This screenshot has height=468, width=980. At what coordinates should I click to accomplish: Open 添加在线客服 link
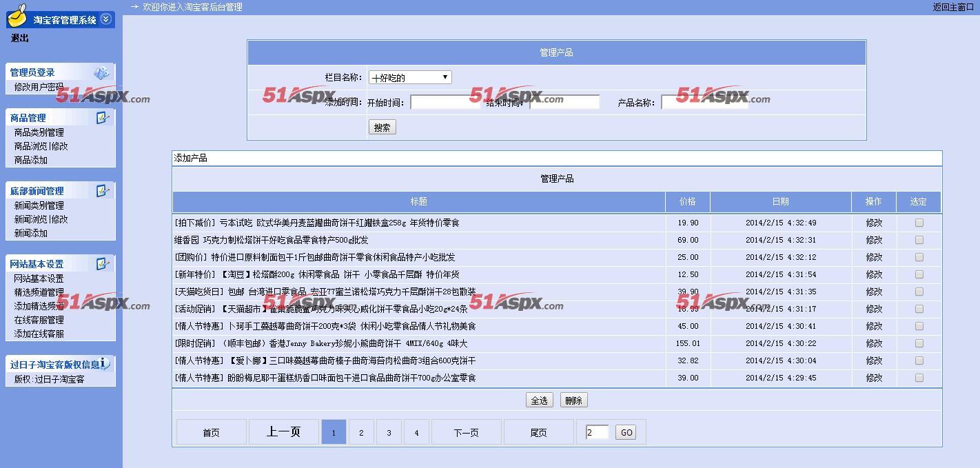pyautogui.click(x=39, y=334)
